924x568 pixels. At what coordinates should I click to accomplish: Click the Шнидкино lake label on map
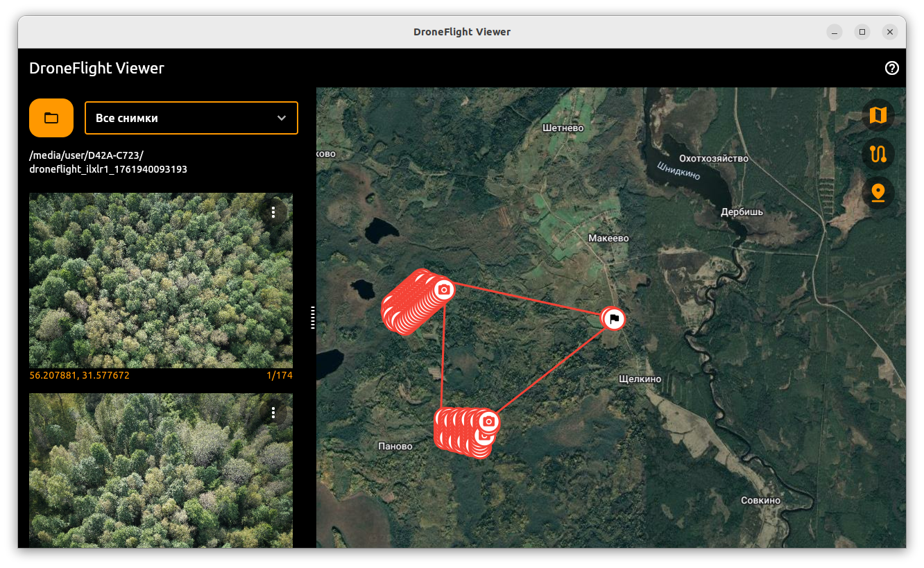[678, 170]
